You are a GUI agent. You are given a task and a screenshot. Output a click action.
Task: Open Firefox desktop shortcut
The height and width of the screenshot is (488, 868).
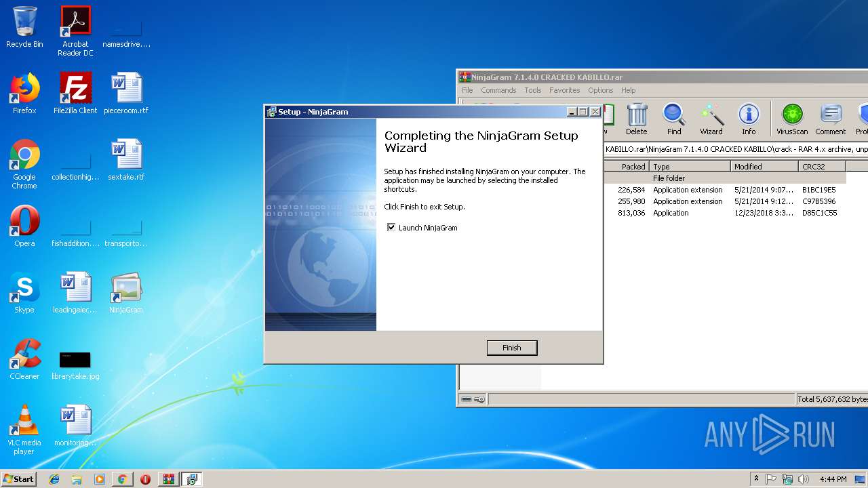(24, 94)
